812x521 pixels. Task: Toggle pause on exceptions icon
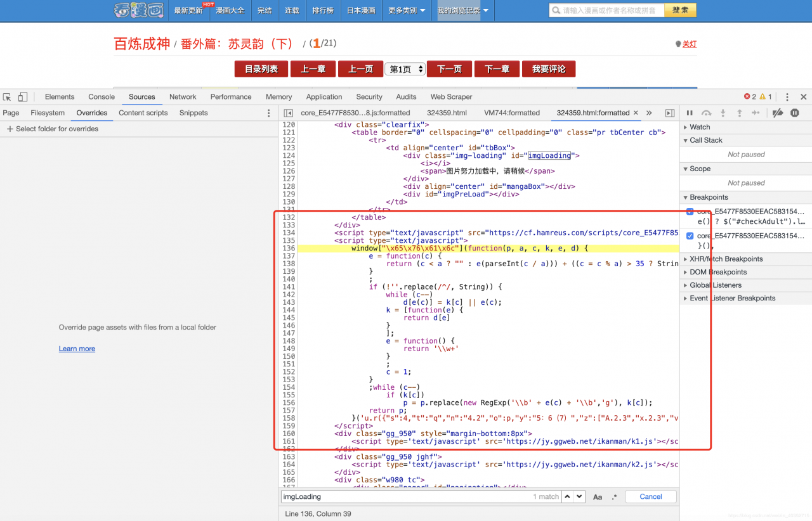point(795,113)
